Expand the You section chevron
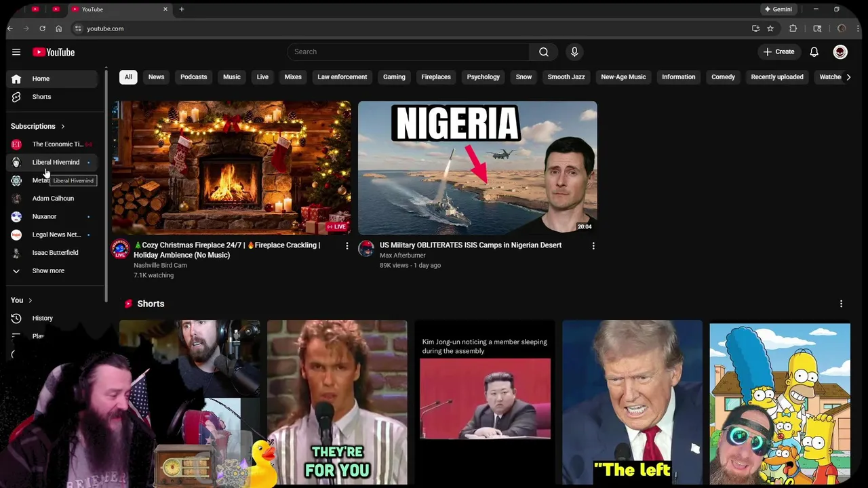The height and width of the screenshot is (488, 868). pyautogui.click(x=30, y=300)
